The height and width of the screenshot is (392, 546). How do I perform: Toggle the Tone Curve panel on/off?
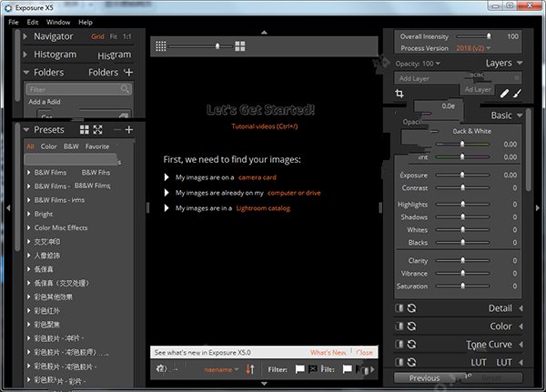click(x=399, y=345)
